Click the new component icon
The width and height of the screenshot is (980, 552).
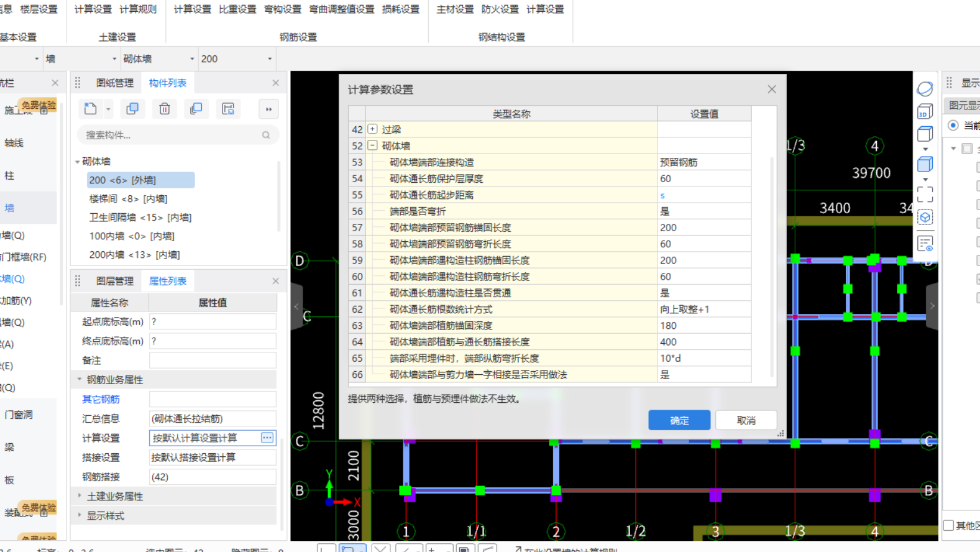coord(91,109)
